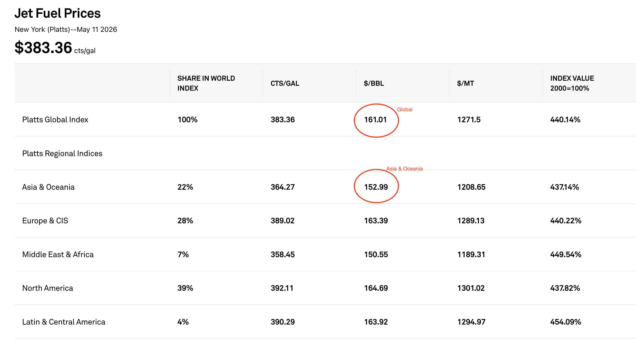This screenshot has height=348, width=644.
Task: Click the circled 152.99 Asia & Oceania value
Action: [376, 187]
